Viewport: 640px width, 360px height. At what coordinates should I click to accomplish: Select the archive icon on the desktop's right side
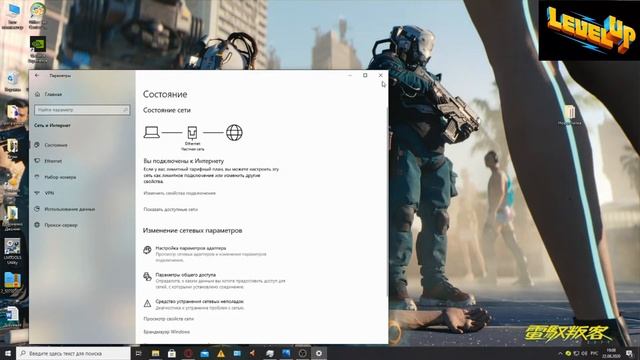570,115
